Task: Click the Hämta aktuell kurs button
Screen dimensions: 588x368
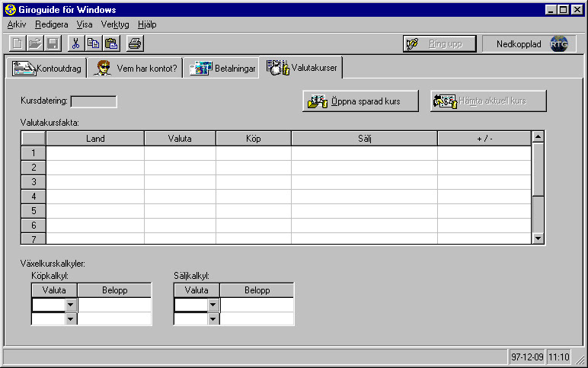Action: point(488,101)
